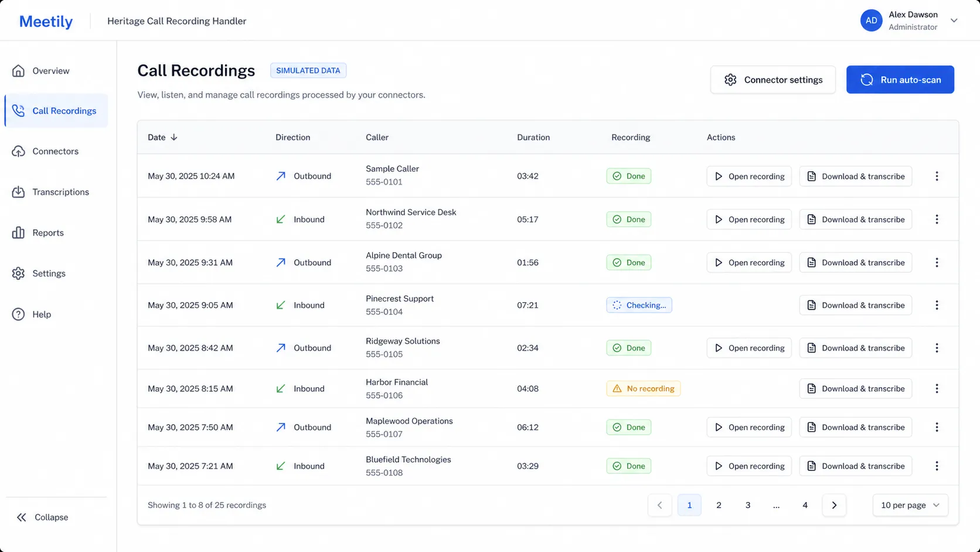Open recording for Sample Caller
The width and height of the screenshot is (980, 552).
click(x=748, y=176)
